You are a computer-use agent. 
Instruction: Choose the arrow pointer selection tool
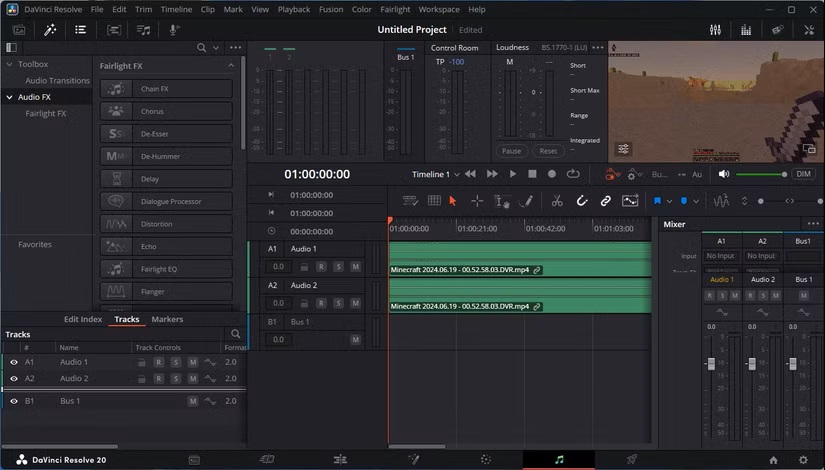(453, 201)
